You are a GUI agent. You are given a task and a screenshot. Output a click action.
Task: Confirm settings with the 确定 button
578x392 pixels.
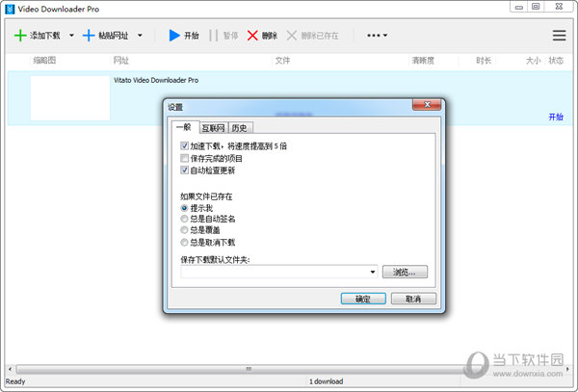363,299
